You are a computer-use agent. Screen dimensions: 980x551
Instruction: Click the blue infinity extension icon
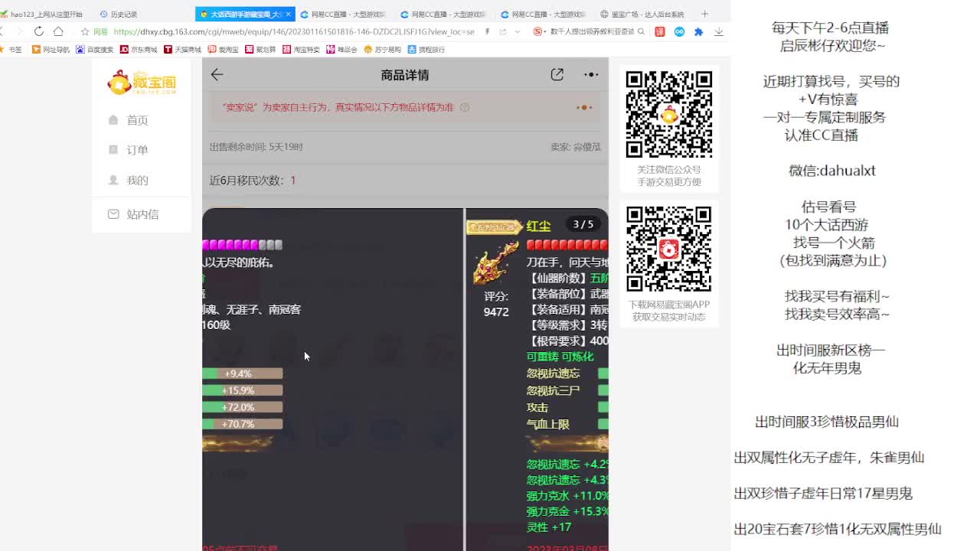coord(679,31)
